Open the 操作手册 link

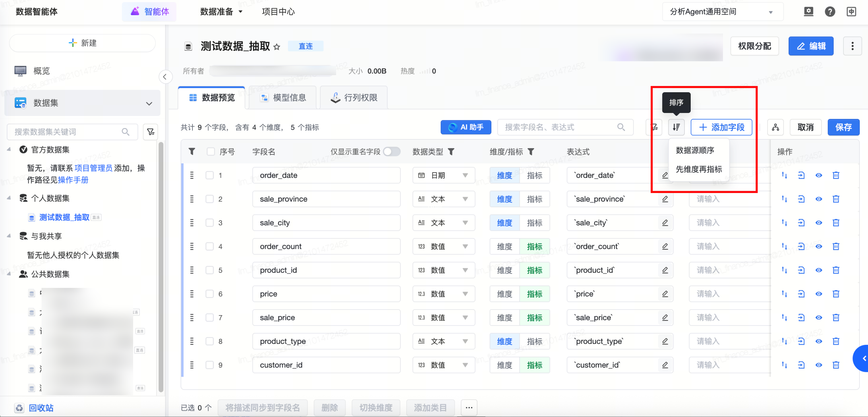point(73,180)
